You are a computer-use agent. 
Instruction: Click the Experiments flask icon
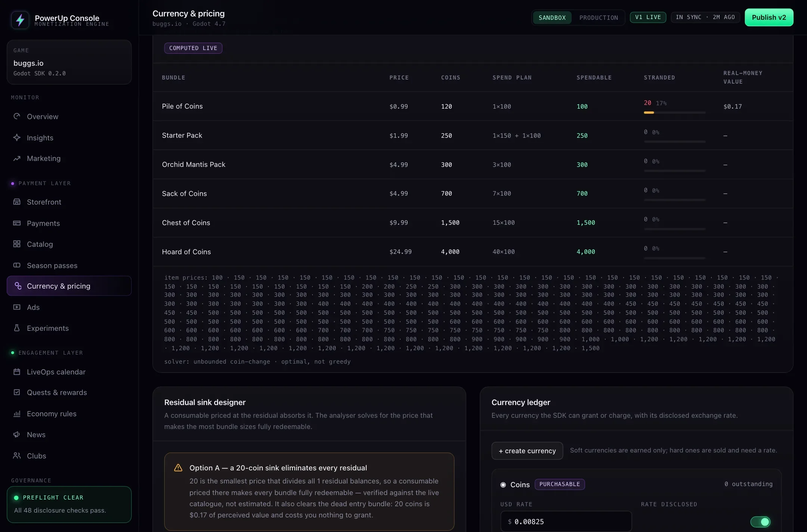coord(17,328)
